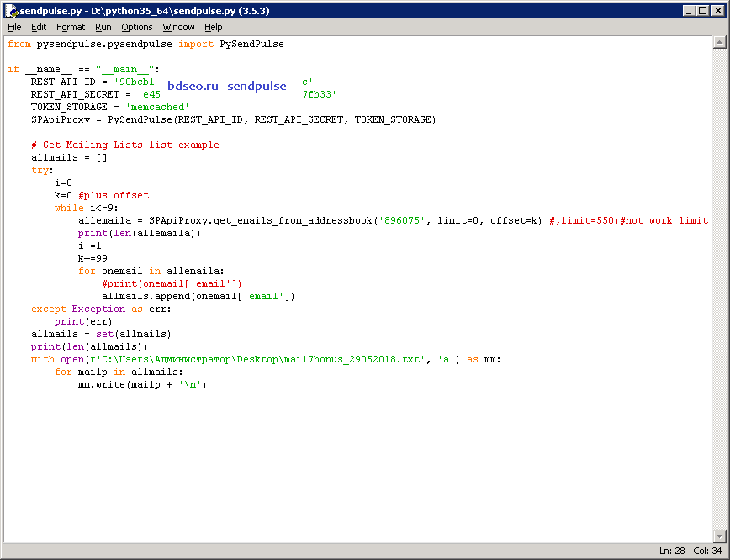Click the vertical scrollbar track
The width and height of the screenshot is (730, 560).
pyautogui.click(x=719, y=288)
